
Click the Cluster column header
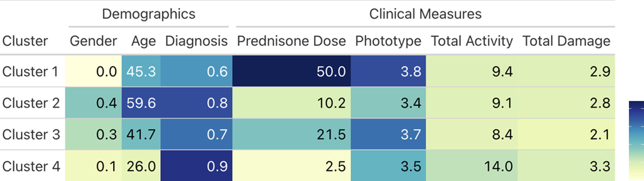(x=25, y=41)
